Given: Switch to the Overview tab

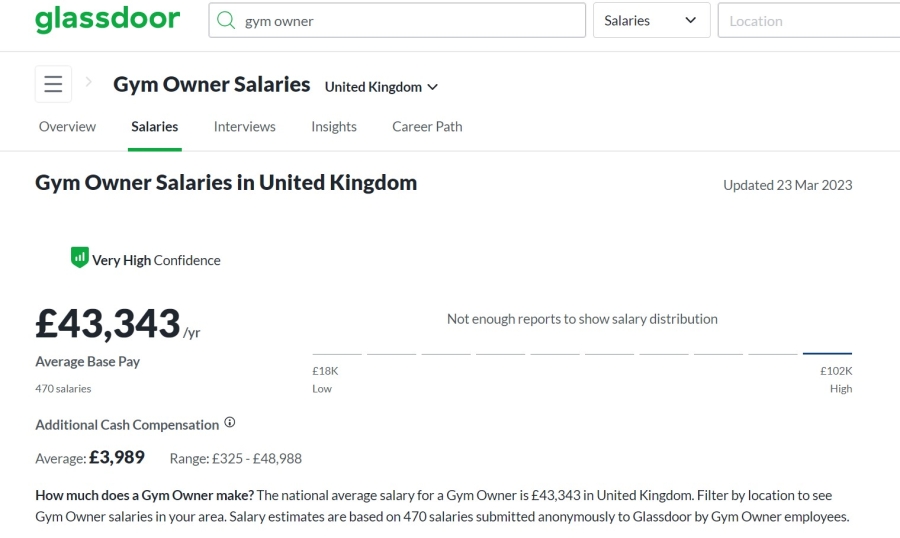Looking at the screenshot, I should point(67,126).
